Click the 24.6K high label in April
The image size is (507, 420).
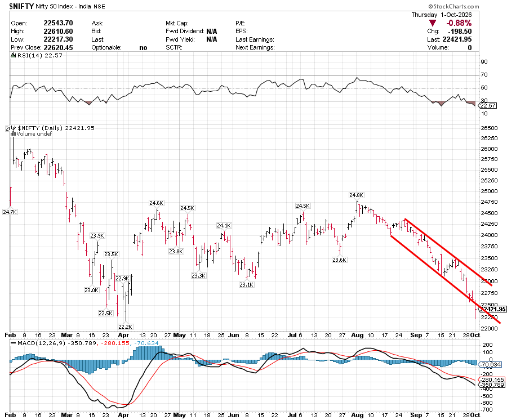click(x=156, y=203)
